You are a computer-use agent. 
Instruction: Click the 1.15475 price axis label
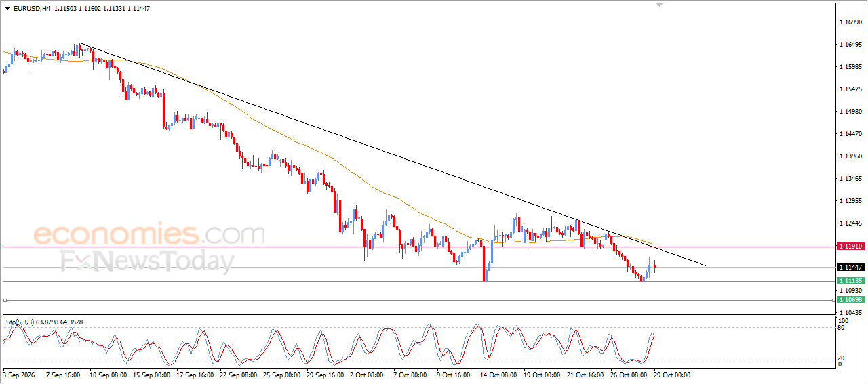point(850,89)
